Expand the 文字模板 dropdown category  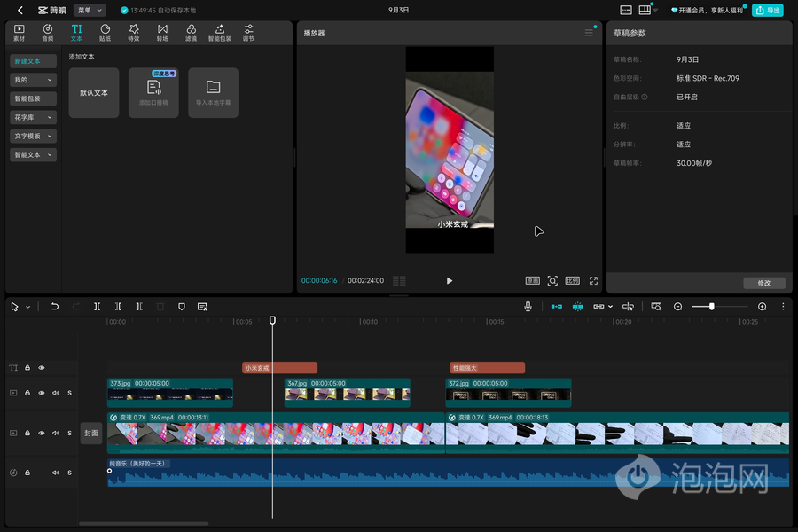point(33,136)
